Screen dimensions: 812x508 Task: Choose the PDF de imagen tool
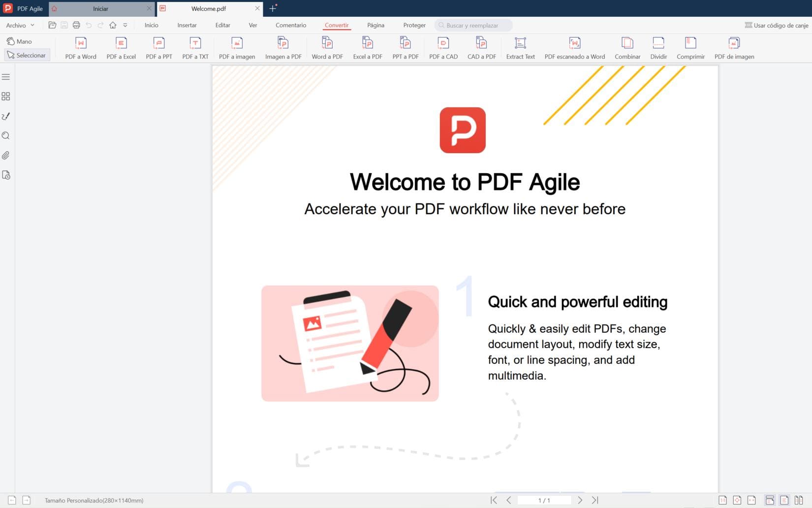[x=734, y=49]
